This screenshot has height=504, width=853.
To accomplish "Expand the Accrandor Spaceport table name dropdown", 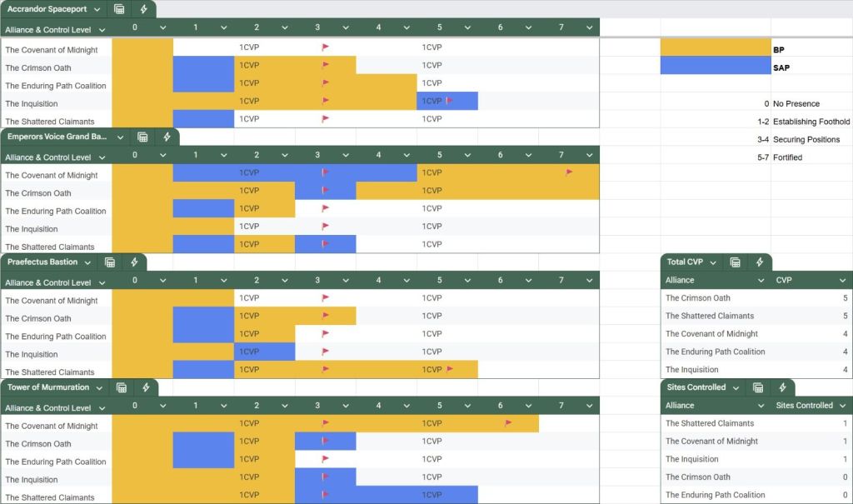I will 97,10.
